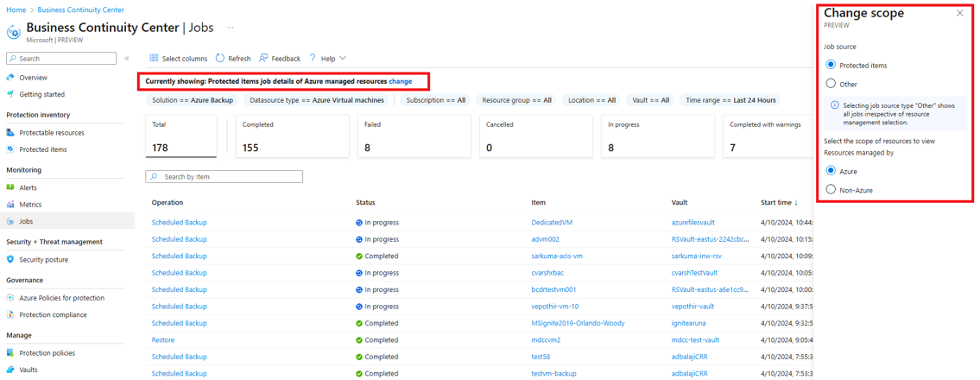This screenshot has width=980, height=380.
Task: Close the Change scope panel
Action: [960, 12]
